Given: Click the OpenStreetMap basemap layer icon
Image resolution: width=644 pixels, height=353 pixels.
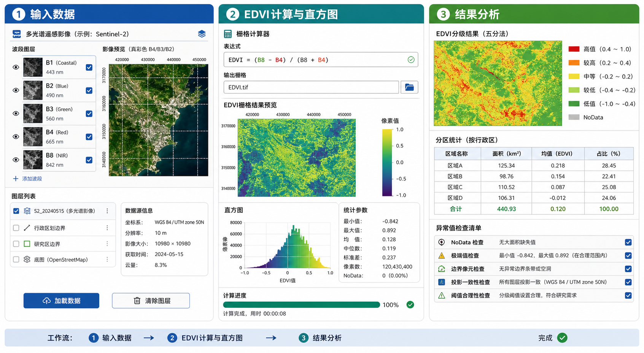Looking at the screenshot, I should [x=27, y=260].
